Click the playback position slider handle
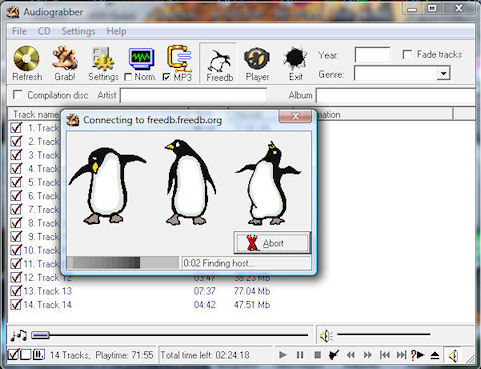The width and height of the screenshot is (481, 369). click(x=40, y=335)
